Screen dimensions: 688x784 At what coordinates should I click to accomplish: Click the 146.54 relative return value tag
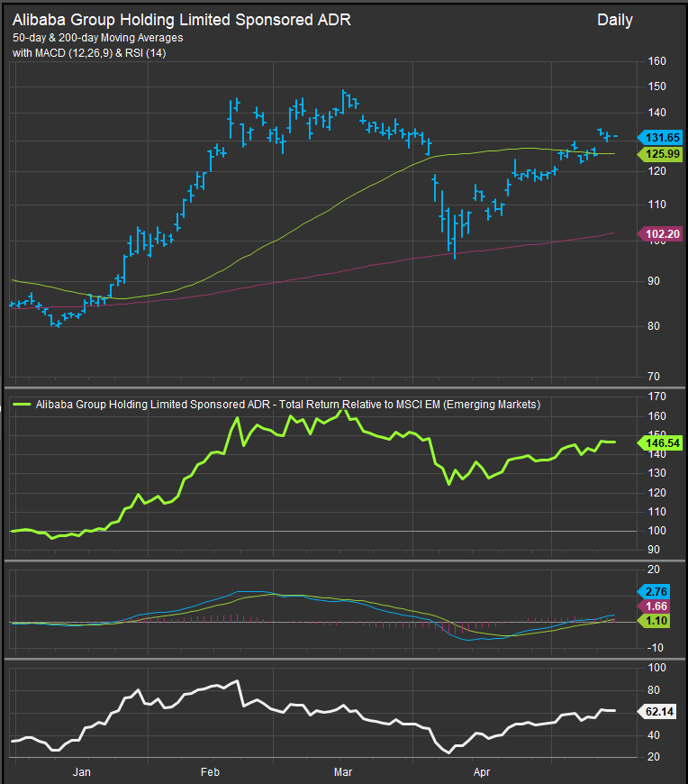click(x=659, y=443)
